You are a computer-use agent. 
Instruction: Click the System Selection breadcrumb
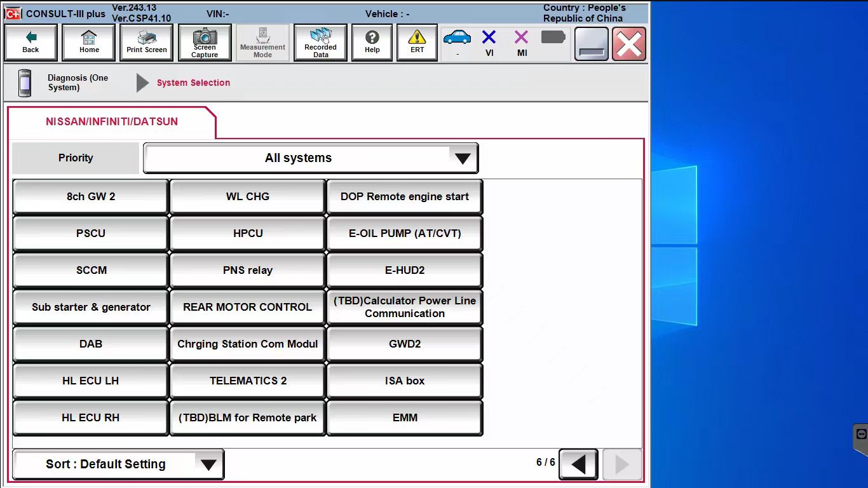pyautogui.click(x=193, y=83)
